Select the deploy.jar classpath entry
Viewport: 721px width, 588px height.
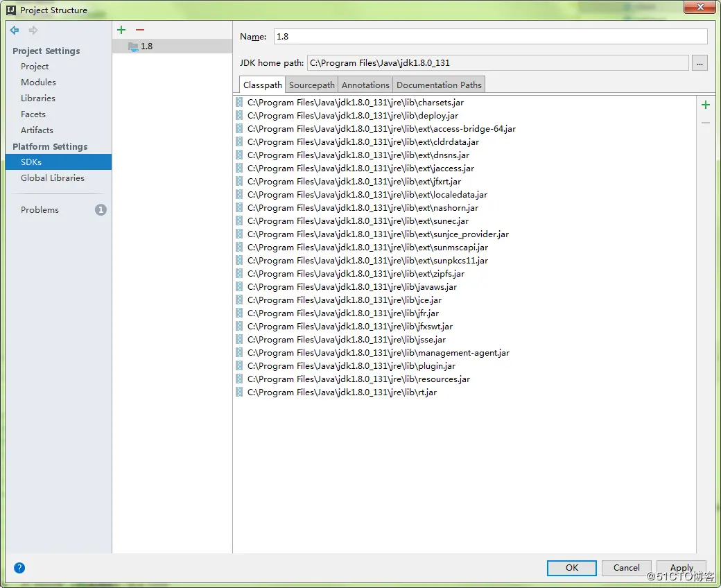click(x=464, y=116)
